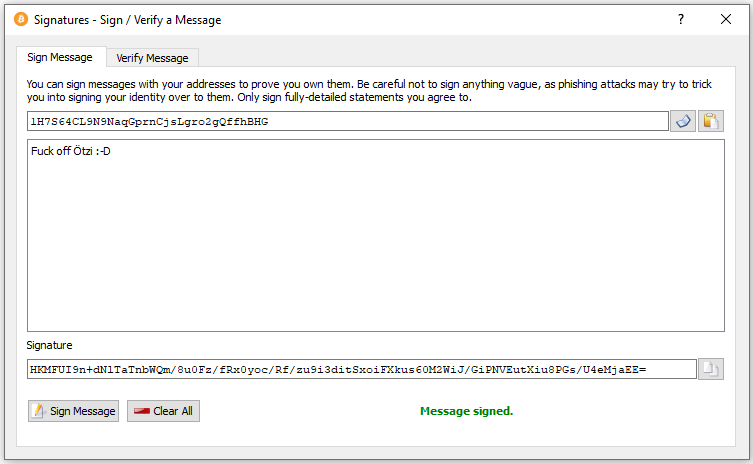The width and height of the screenshot is (753, 464).
Task: Paste address from clipboard icon
Action: pyautogui.click(x=710, y=121)
